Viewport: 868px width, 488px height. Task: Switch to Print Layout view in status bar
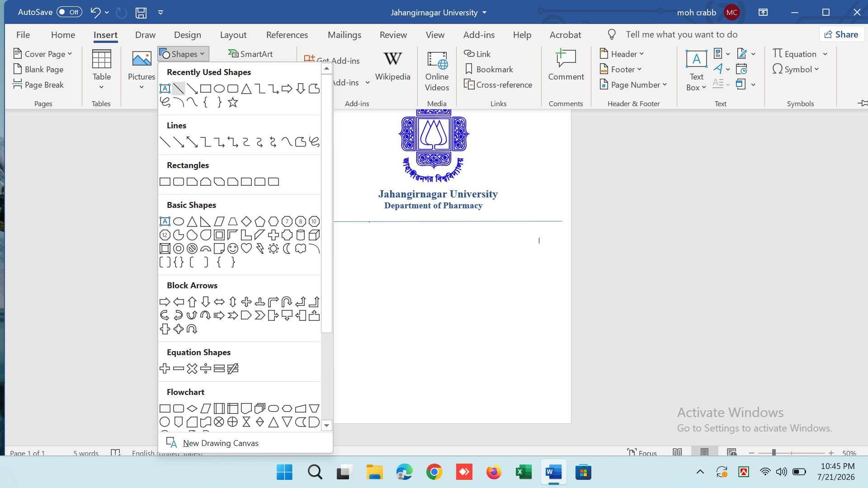tap(704, 452)
